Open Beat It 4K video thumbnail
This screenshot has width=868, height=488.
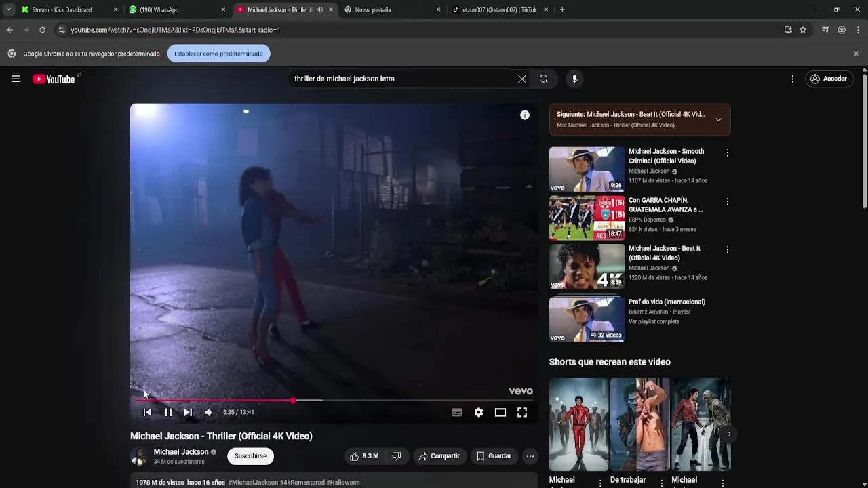(x=587, y=266)
